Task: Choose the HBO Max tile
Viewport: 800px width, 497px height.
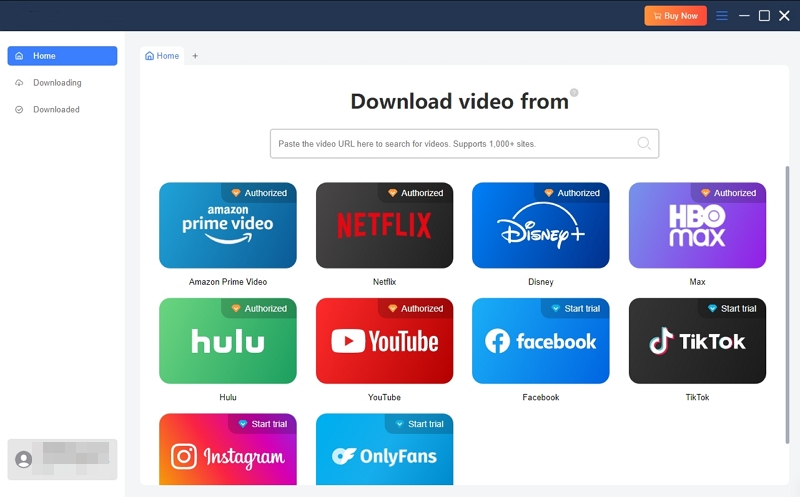Action: [x=697, y=225]
